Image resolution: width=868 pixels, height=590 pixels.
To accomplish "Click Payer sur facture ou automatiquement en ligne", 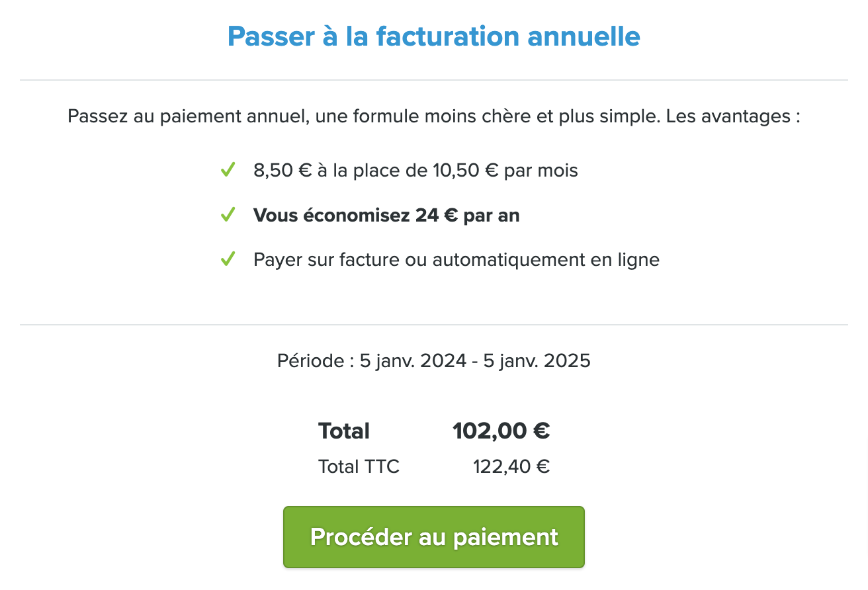I will click(x=456, y=260).
